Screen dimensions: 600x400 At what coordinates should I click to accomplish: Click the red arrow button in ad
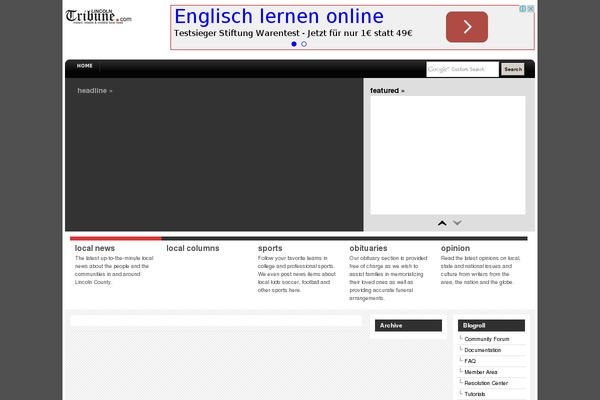466,27
